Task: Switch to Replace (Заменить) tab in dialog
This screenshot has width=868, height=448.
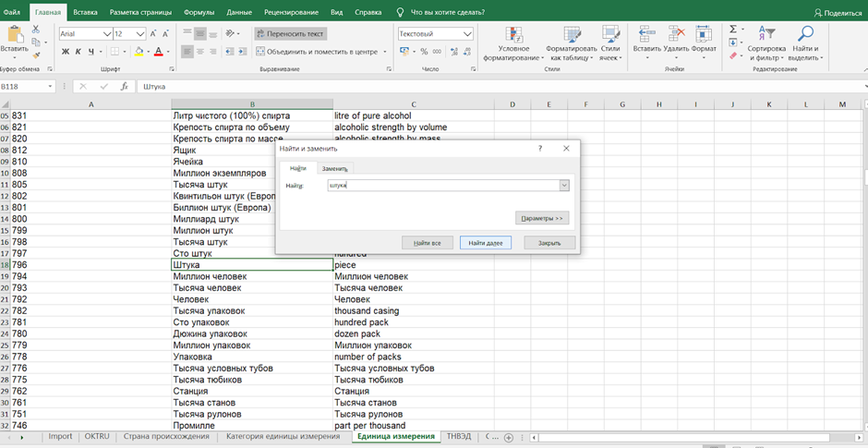Action: pos(334,168)
